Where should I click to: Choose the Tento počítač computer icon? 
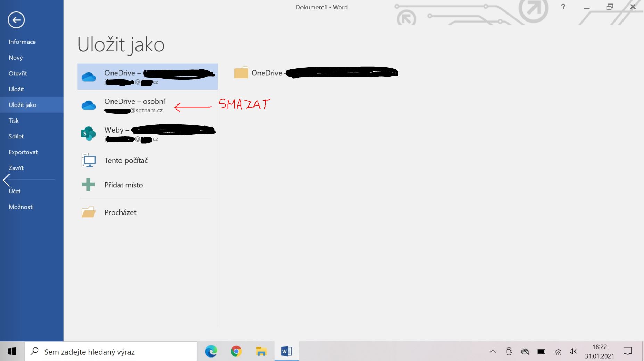click(x=89, y=160)
